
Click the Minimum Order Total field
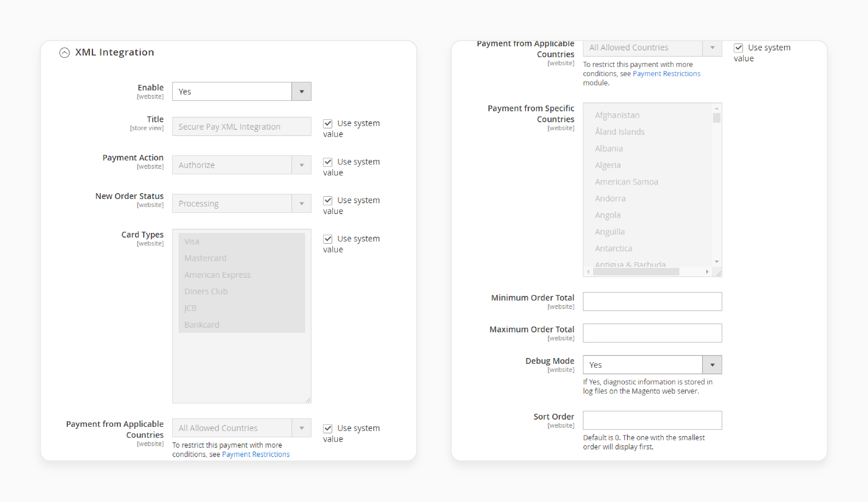tap(652, 301)
